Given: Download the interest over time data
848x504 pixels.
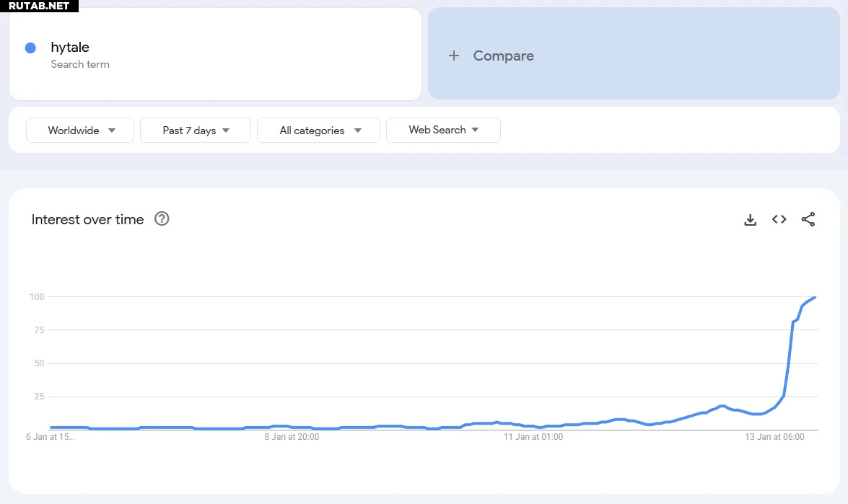Looking at the screenshot, I should coord(750,220).
